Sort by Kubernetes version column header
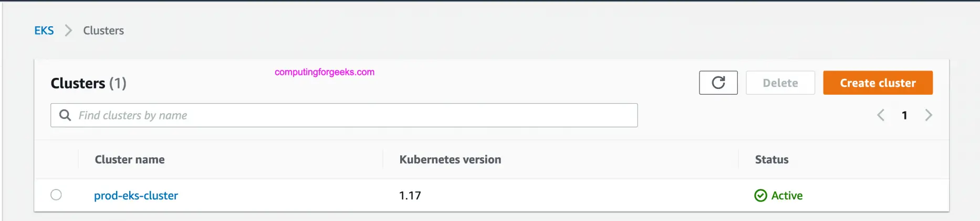This screenshot has width=980, height=221. tap(450, 159)
